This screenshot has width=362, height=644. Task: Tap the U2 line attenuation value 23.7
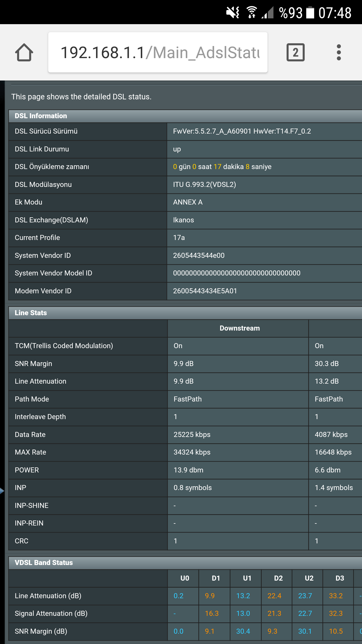(x=305, y=596)
